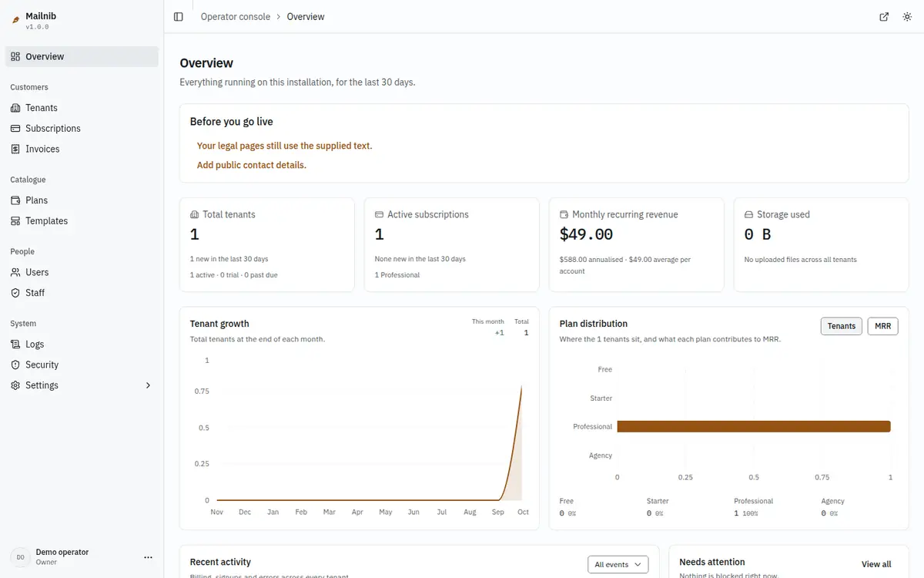The image size is (924, 578).
Task: Open the Overview sidebar item
Action: pos(82,56)
